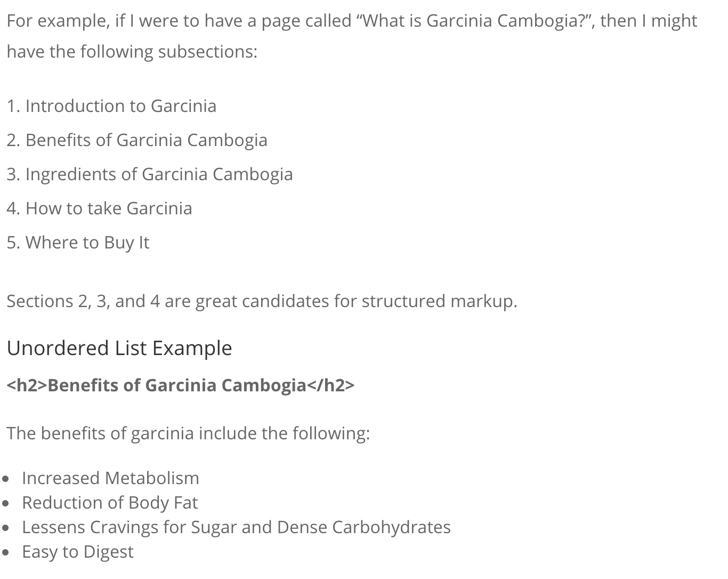Image resolution: width=728 pixels, height=579 pixels.
Task: Click the bullet dot before "Increased Metabolism"
Action: [6, 479]
